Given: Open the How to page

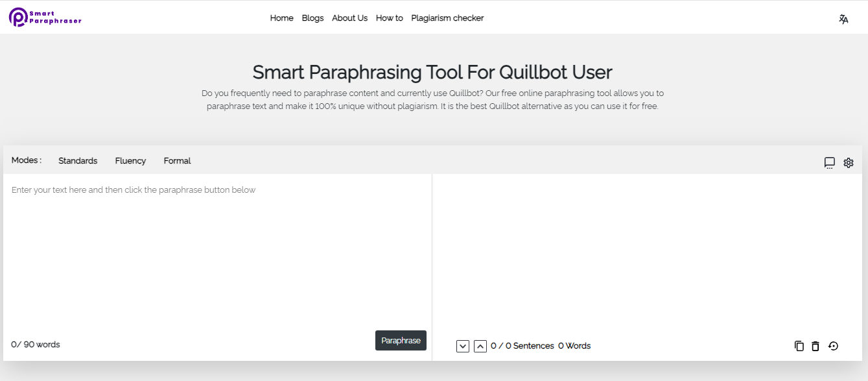Looking at the screenshot, I should pyautogui.click(x=389, y=18).
